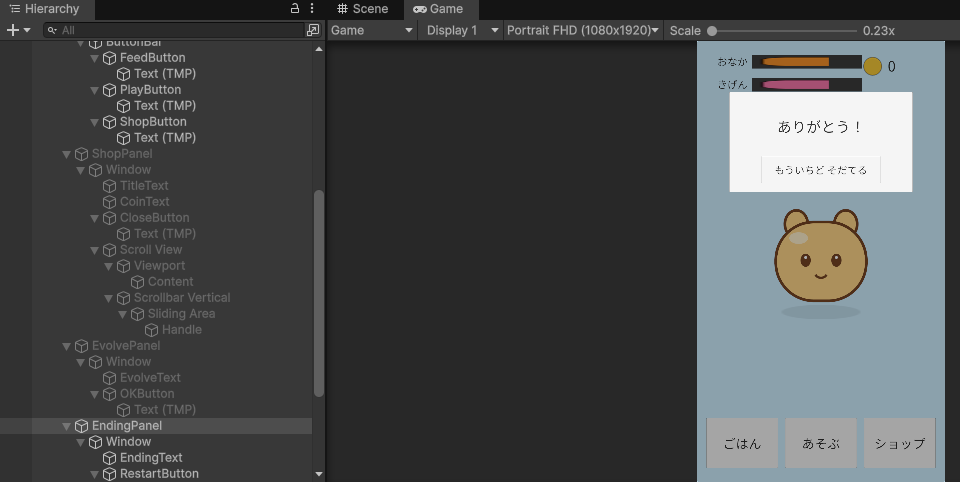Collapse the Scroll View tree node
960x482 pixels.
(94, 250)
